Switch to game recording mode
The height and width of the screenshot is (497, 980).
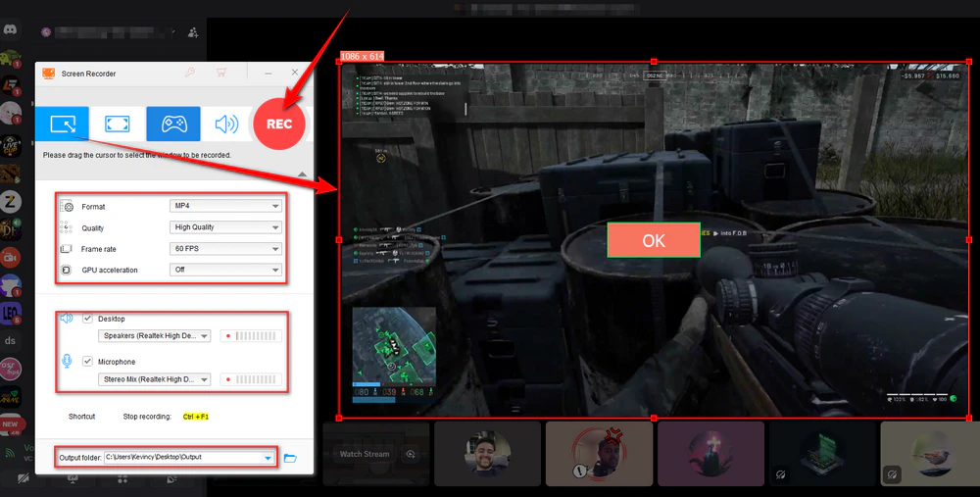(173, 124)
